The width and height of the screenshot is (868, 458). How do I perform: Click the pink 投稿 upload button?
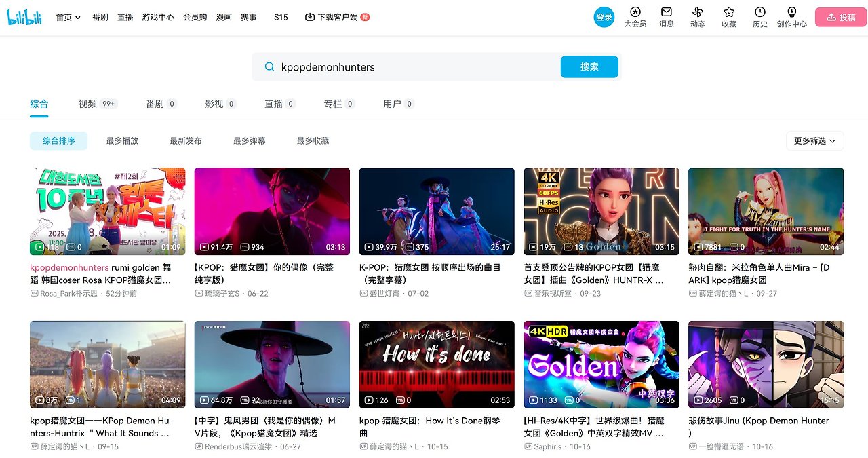pyautogui.click(x=841, y=18)
